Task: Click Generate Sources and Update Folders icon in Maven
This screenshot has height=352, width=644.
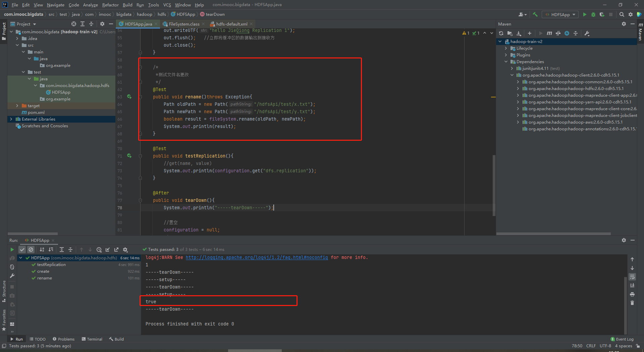Action: 510,33
